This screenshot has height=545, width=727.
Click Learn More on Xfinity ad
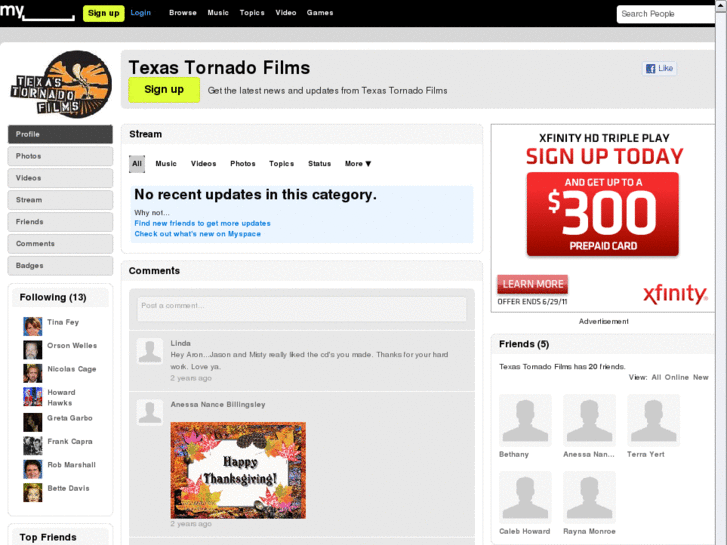(533, 284)
